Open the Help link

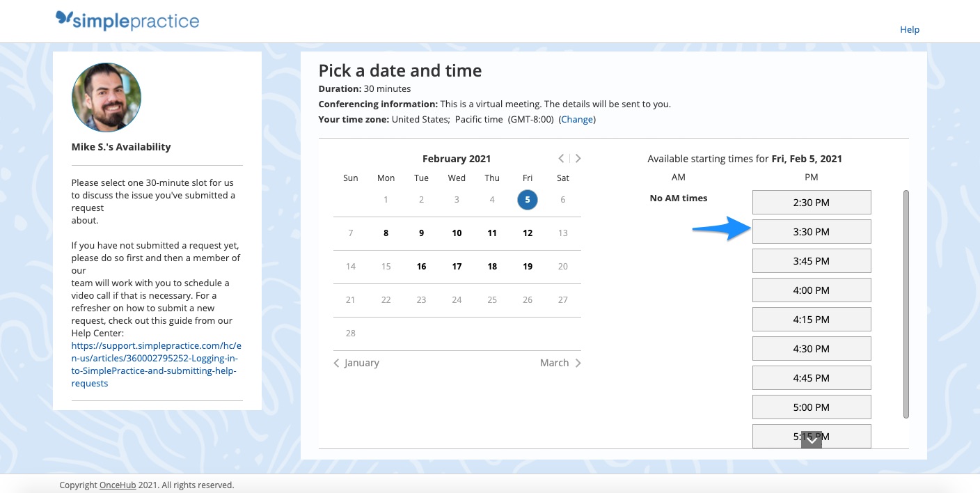pos(909,29)
